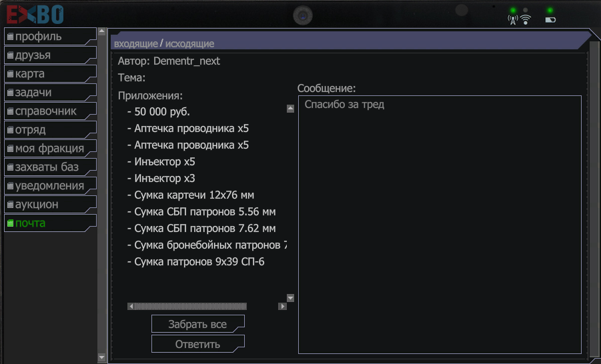Switch to исходящие (outgoing) tab
The image size is (601, 364).
click(x=189, y=44)
